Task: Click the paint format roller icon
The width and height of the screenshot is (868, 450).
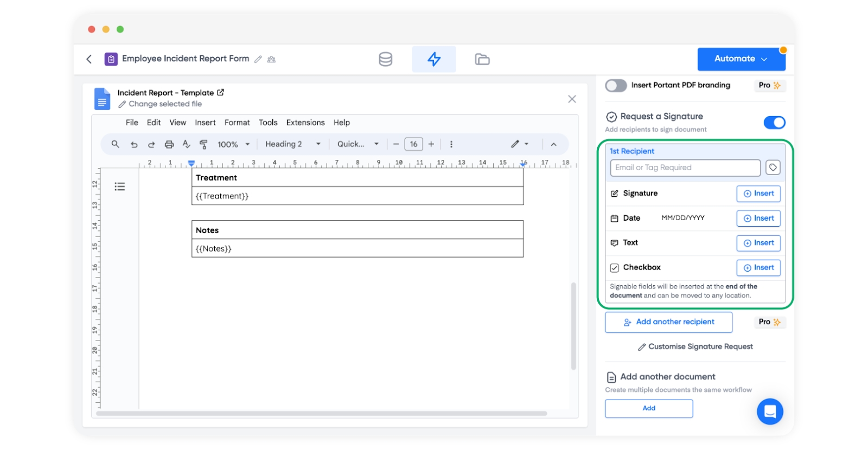Action: [x=203, y=144]
